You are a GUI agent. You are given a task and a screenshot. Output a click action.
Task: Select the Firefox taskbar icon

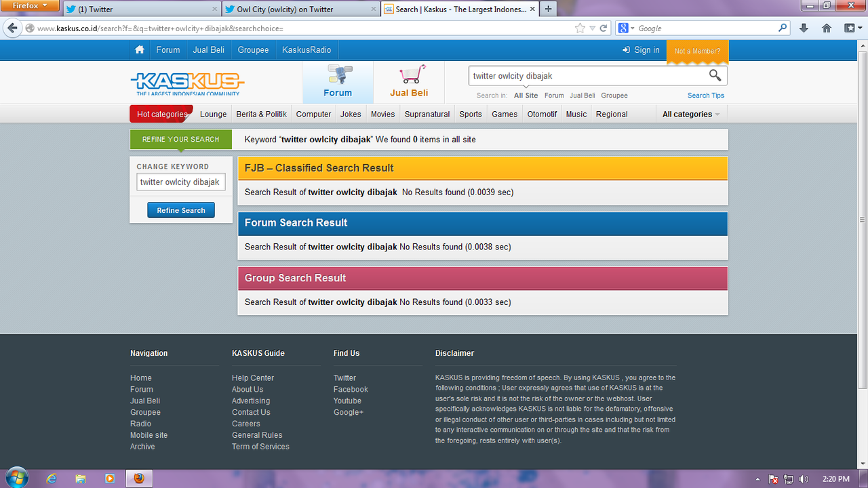coord(139,479)
